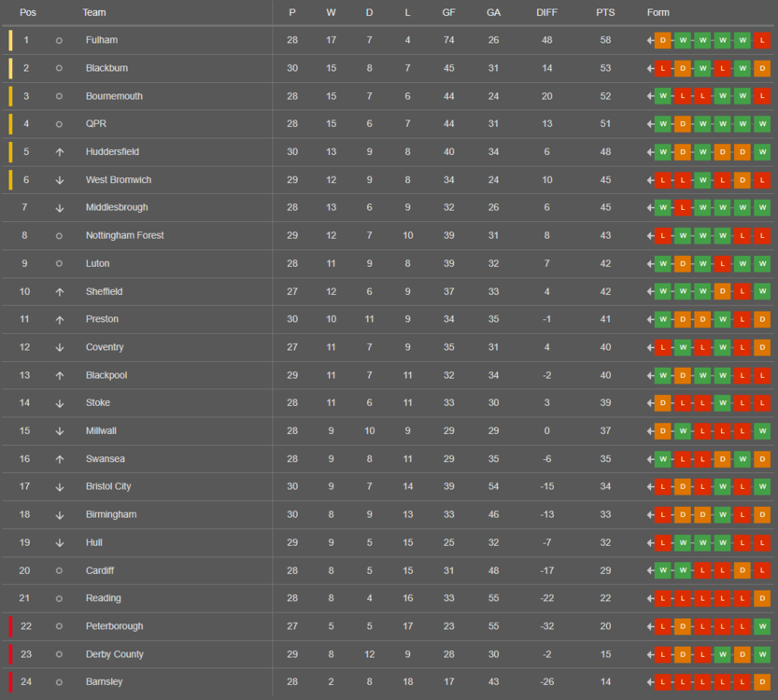Click the up arrow beside Huddersfield

(59, 152)
